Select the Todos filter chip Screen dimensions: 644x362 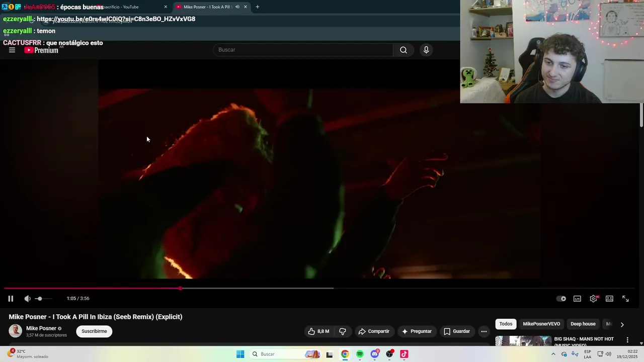pyautogui.click(x=506, y=324)
